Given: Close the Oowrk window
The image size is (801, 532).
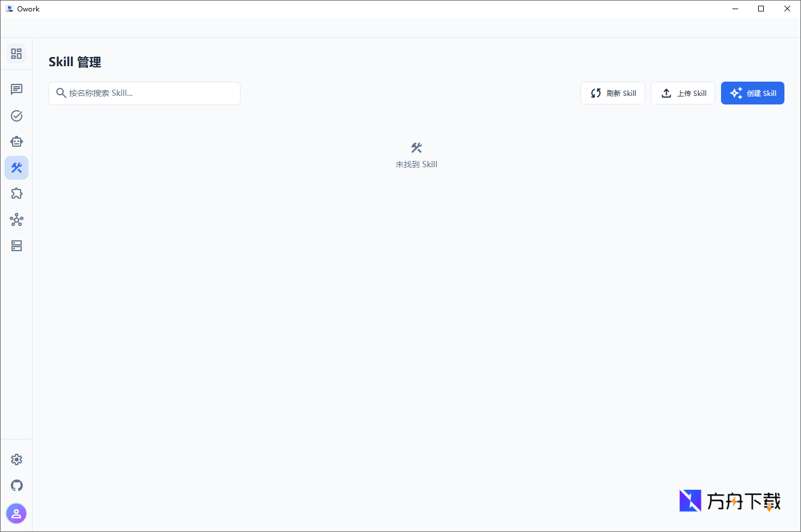Looking at the screenshot, I should 787,9.
